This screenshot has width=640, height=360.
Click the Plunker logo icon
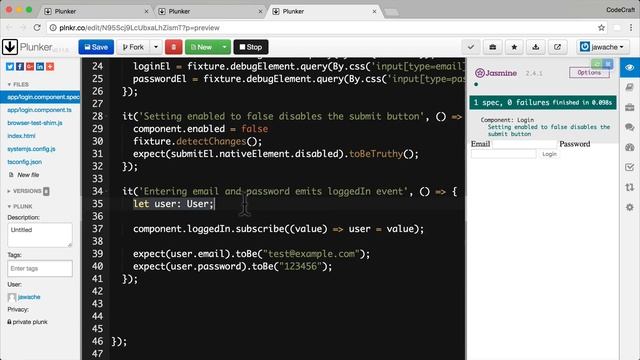[x=10, y=47]
